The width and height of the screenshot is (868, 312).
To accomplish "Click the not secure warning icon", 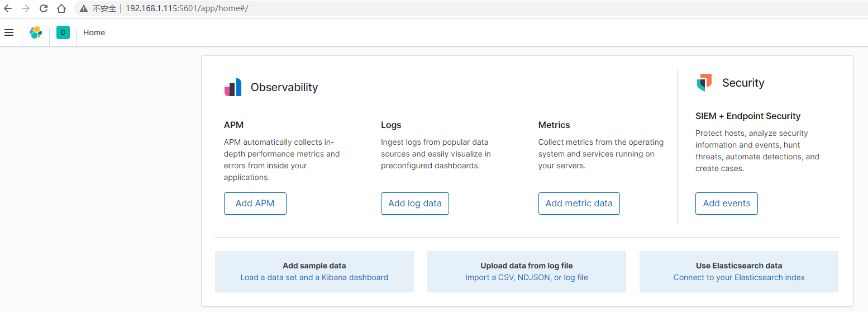I will click(84, 8).
